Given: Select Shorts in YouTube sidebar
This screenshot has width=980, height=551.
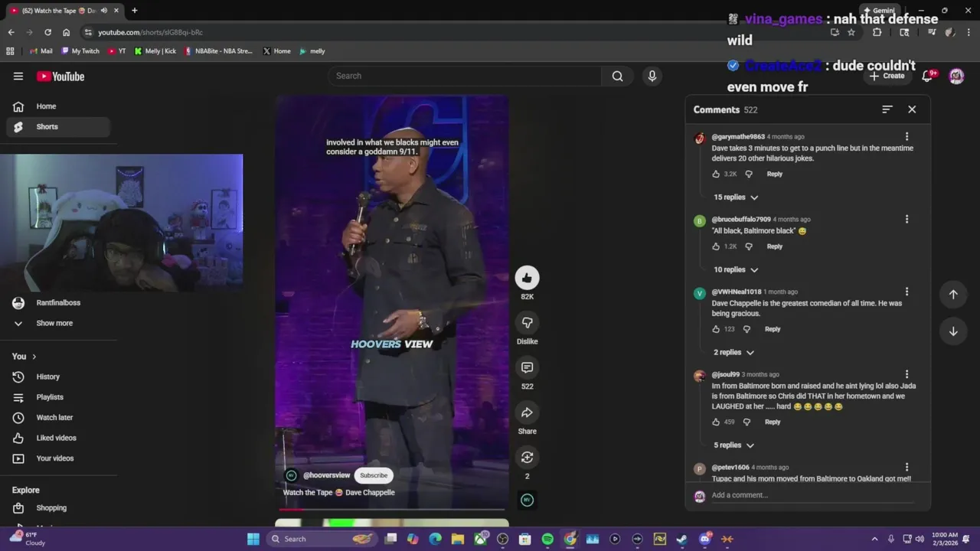Looking at the screenshot, I should [58, 127].
